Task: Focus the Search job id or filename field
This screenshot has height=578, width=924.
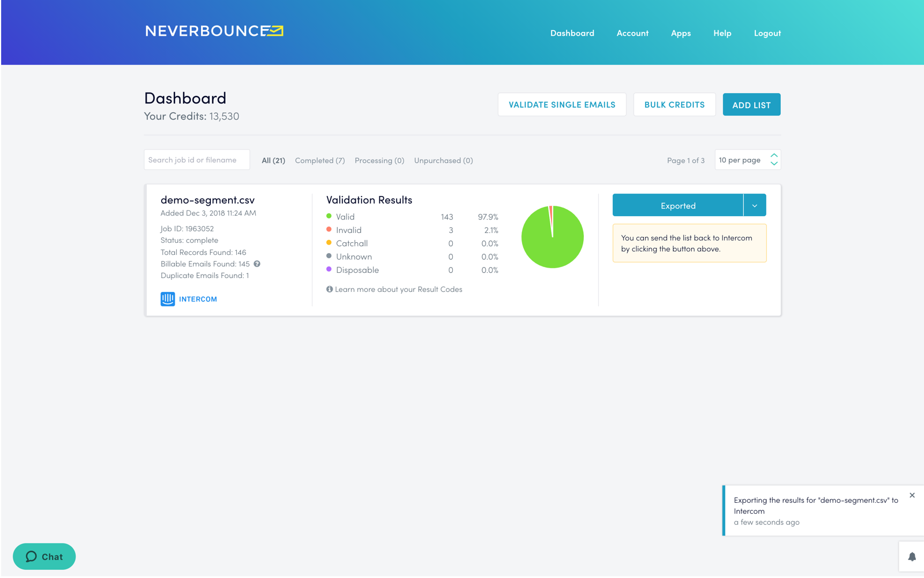Action: tap(197, 160)
